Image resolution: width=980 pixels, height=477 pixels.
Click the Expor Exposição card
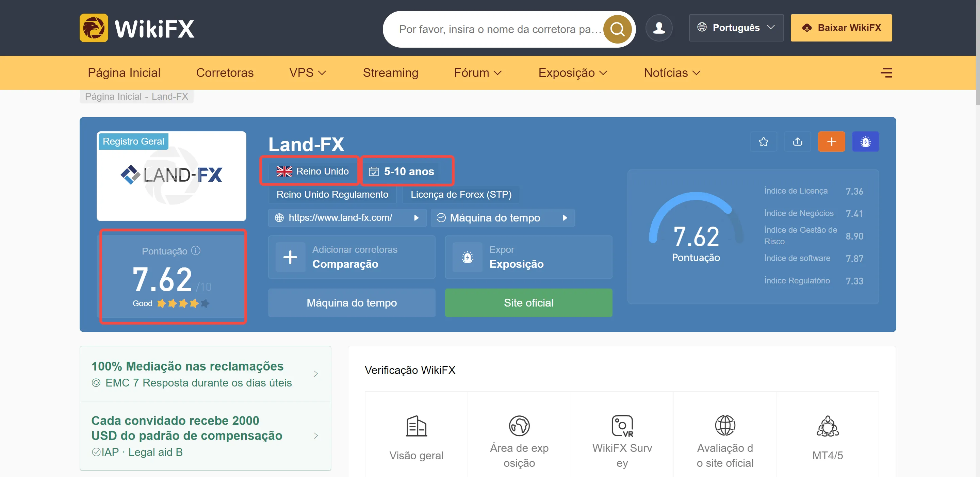528,257
